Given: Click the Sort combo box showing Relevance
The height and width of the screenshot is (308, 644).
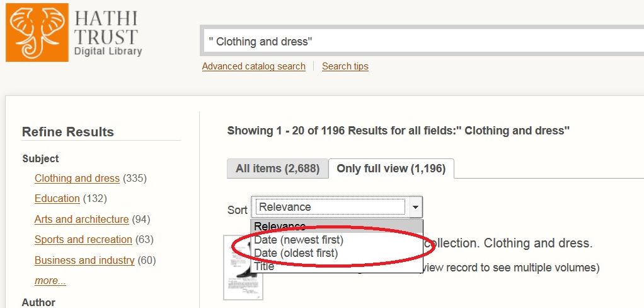Looking at the screenshot, I should [330, 207].
